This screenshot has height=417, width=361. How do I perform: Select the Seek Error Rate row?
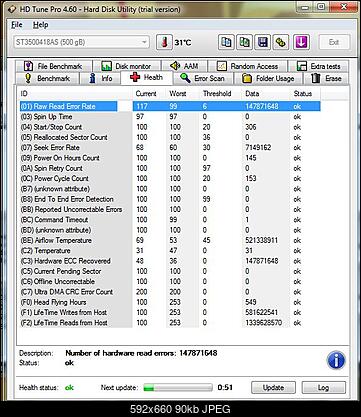coord(170,148)
